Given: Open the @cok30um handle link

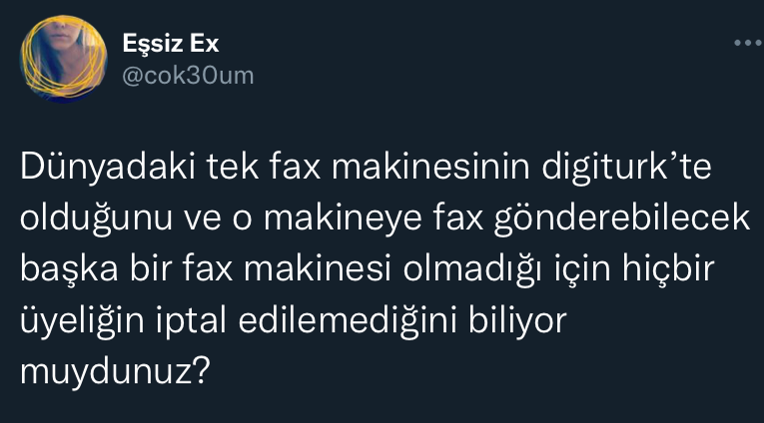Looking at the screenshot, I should click(188, 76).
